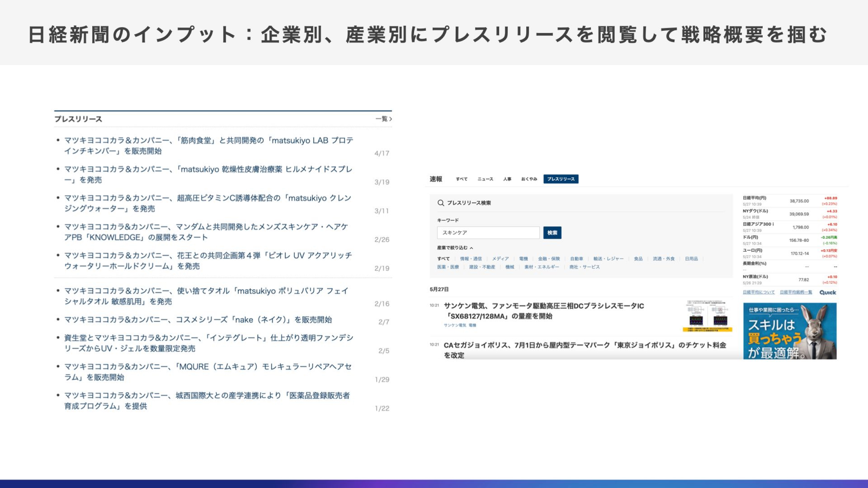Select the おくやみ tab
This screenshot has height=488, width=868.
point(529,179)
